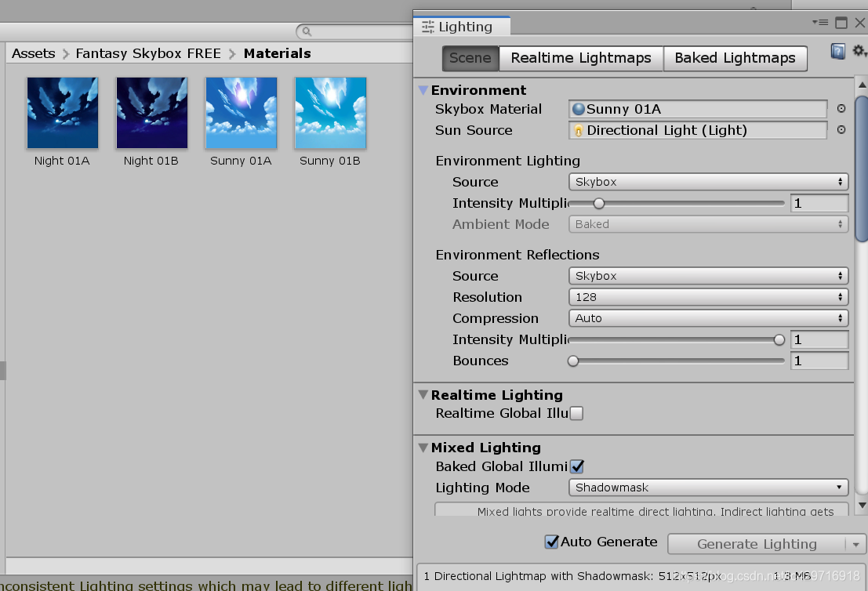
Task: Switch to the Scene tab
Action: click(x=470, y=58)
